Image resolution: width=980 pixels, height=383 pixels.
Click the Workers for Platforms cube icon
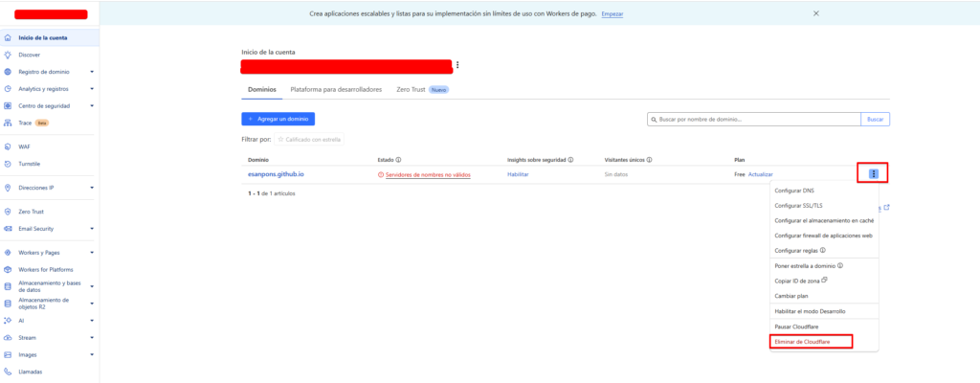click(8, 270)
